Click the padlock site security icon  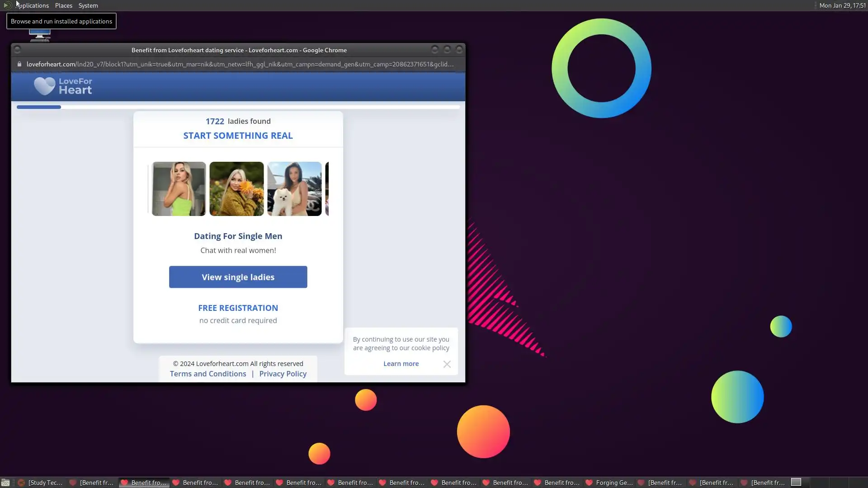pyautogui.click(x=19, y=64)
